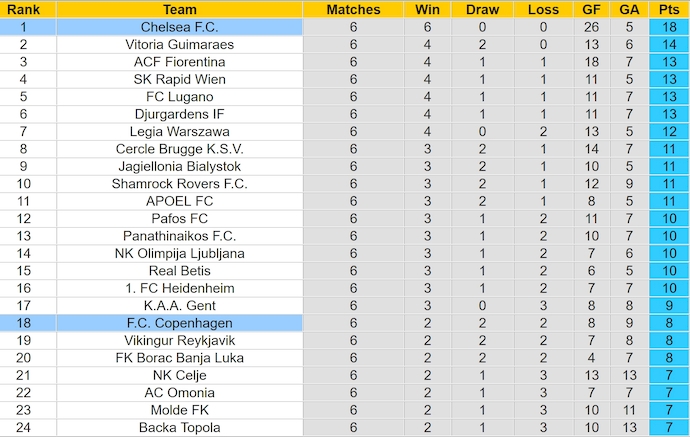Image resolution: width=690 pixels, height=437 pixels.
Task: Select Legia Warszawa in the table
Action: coord(179,131)
